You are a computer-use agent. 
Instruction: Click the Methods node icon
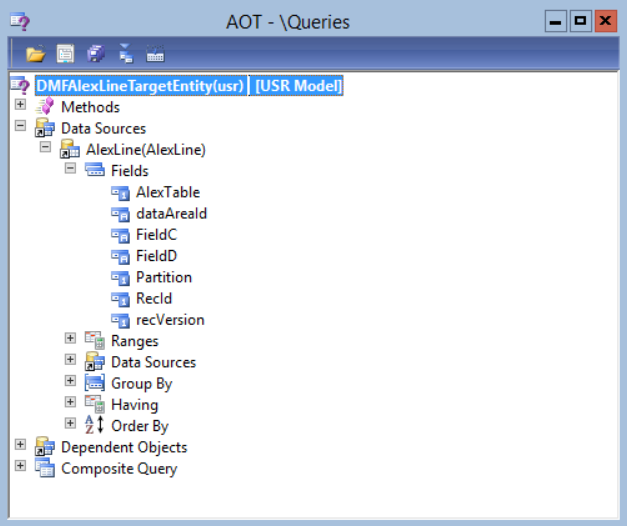click(x=44, y=106)
